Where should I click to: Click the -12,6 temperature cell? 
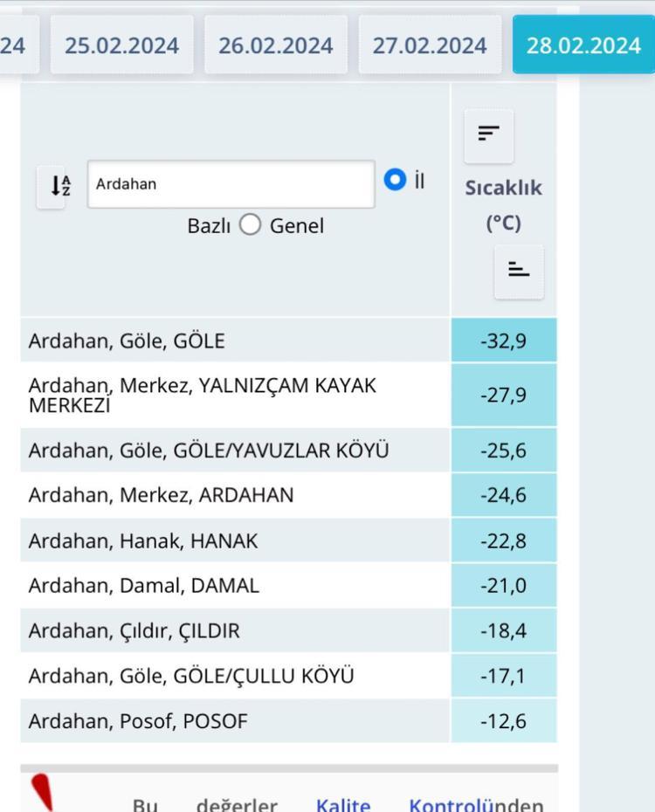503,721
